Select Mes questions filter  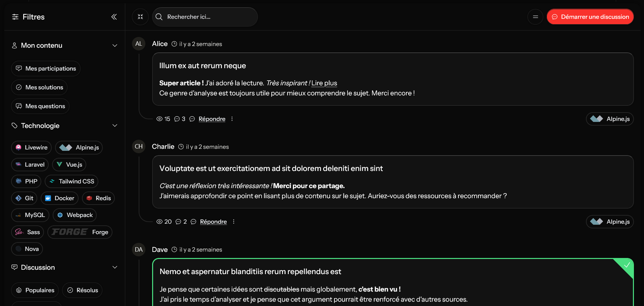(40, 106)
